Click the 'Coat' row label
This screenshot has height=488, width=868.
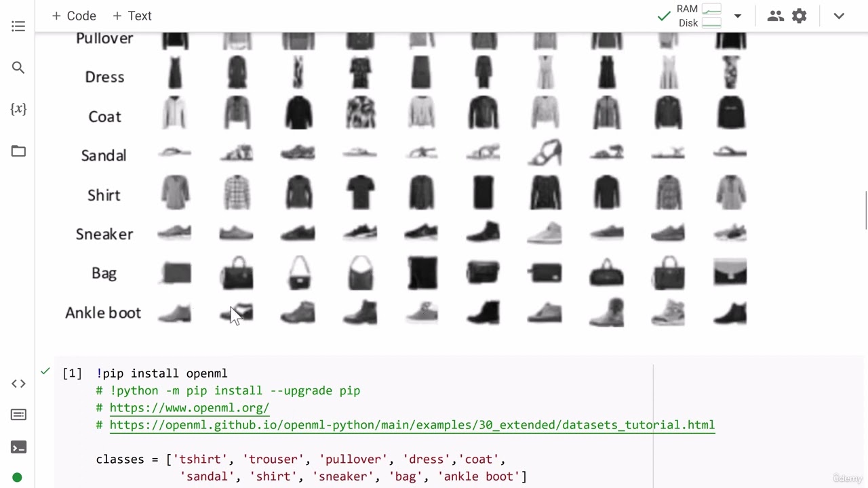click(x=104, y=117)
